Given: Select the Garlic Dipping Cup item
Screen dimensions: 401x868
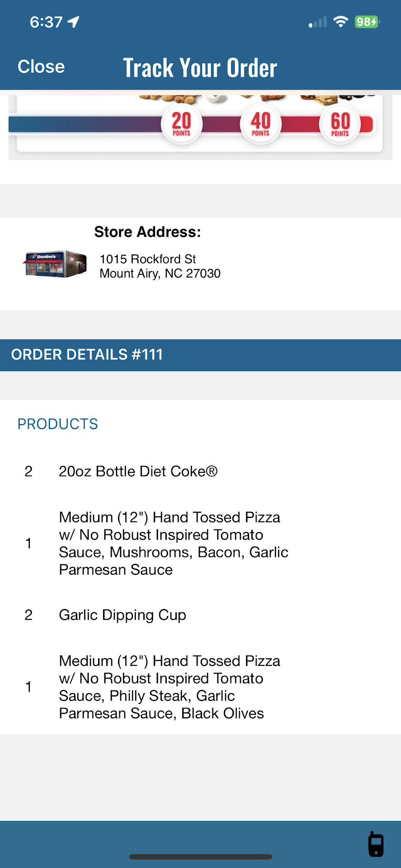Looking at the screenshot, I should click(x=123, y=615).
